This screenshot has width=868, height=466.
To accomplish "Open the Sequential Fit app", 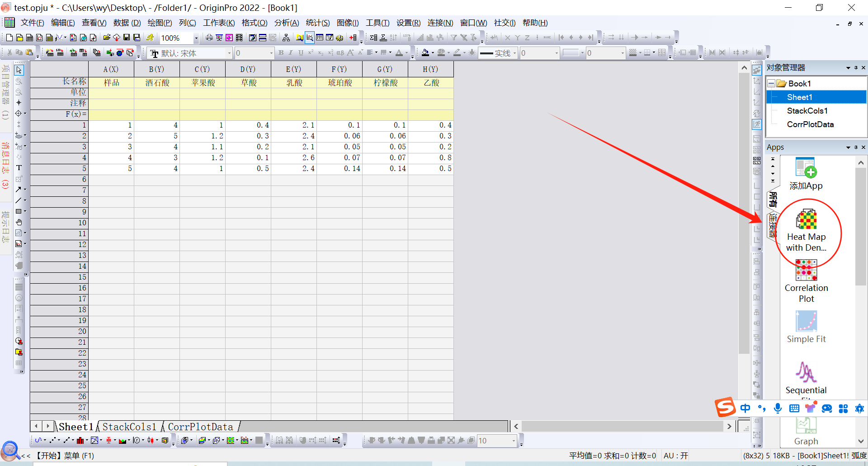I will 806,373.
